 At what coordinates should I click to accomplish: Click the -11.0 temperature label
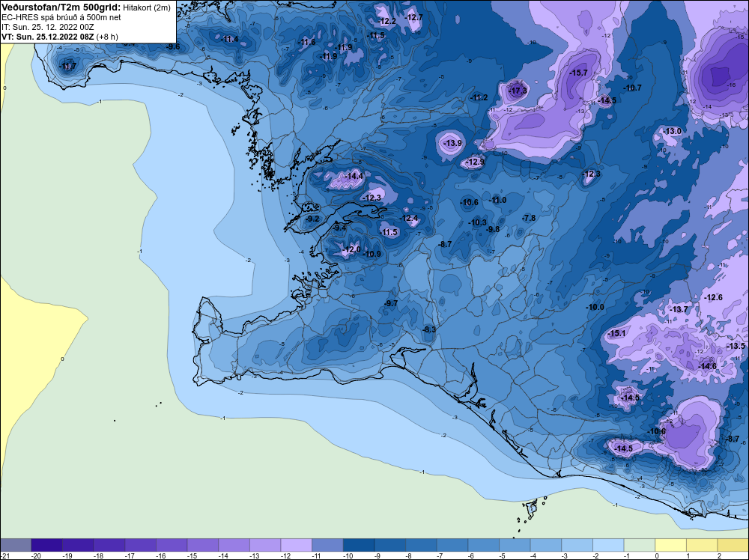coord(498,200)
